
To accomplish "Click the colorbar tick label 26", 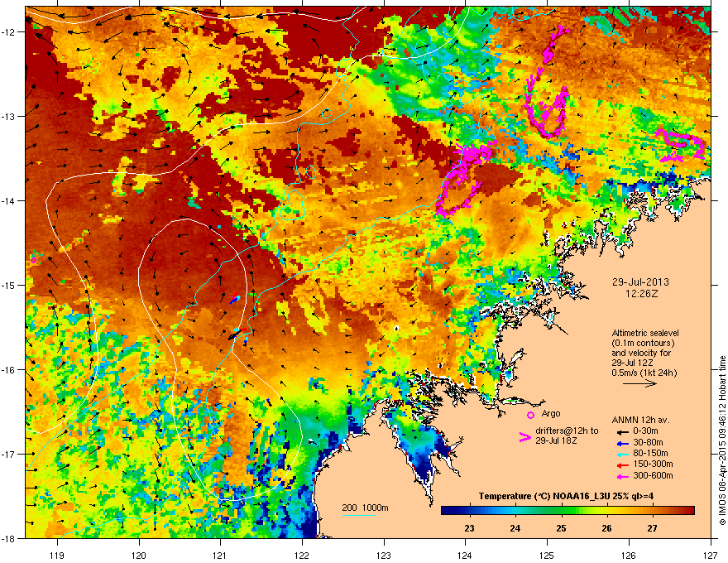I will coord(606,528).
